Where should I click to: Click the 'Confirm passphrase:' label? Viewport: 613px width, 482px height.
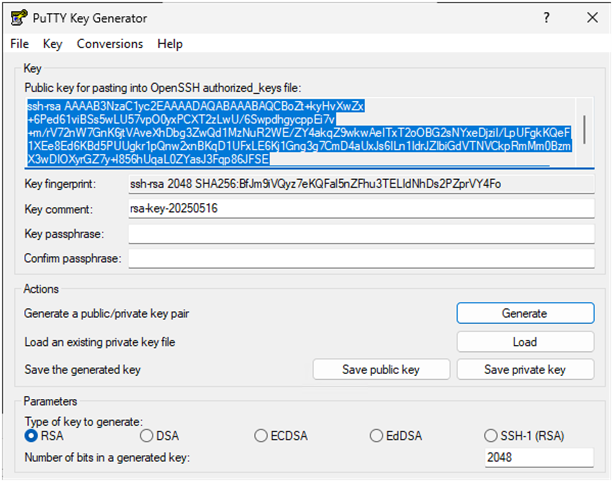point(73,258)
